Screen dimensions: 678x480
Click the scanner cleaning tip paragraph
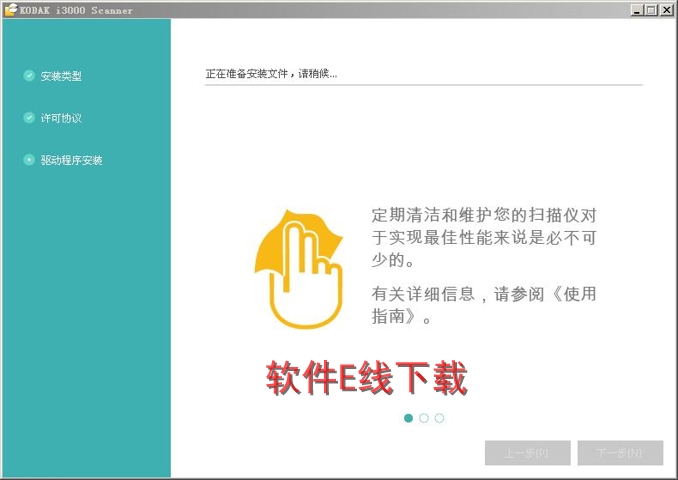pyautogui.click(x=484, y=237)
